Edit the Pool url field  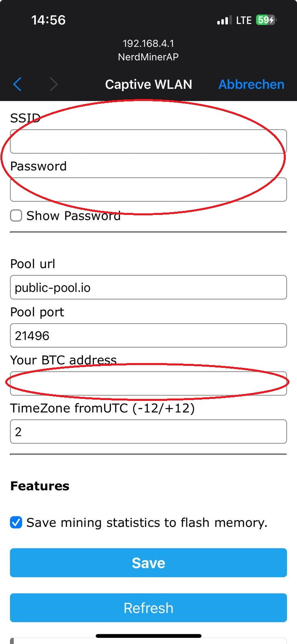(148, 287)
